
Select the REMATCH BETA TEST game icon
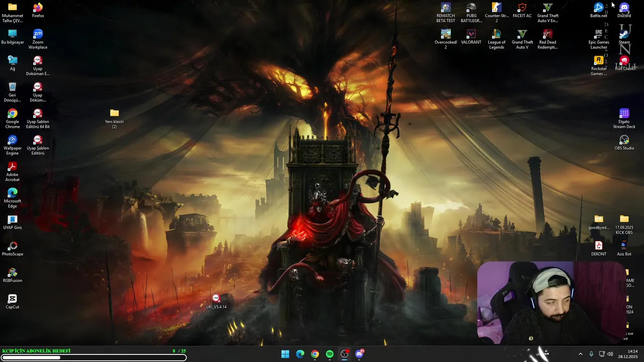tap(446, 13)
